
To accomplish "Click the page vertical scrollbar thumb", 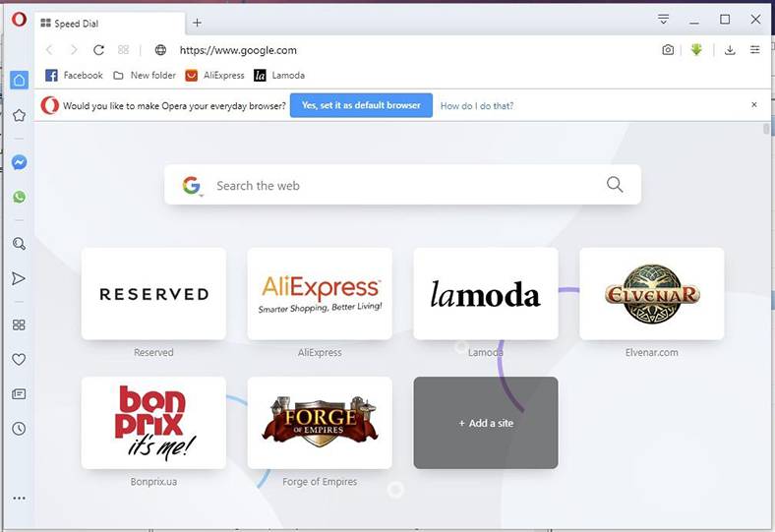I will click(x=766, y=129).
